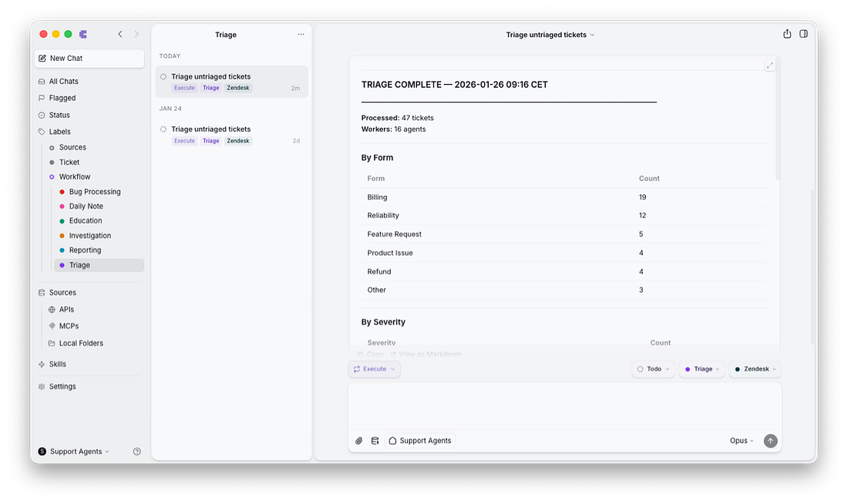848x504 pixels.
Task: Open the Support Agents workspace switcher
Action: point(73,452)
